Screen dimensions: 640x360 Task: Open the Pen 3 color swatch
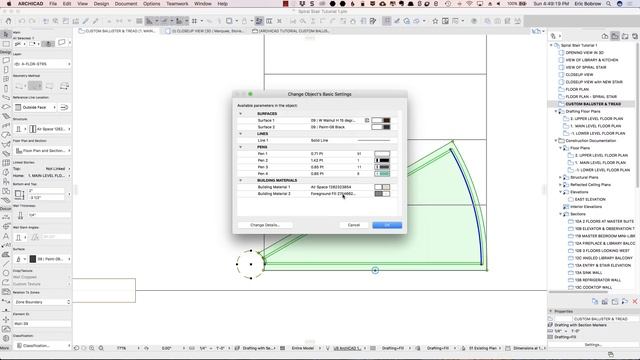[382, 167]
